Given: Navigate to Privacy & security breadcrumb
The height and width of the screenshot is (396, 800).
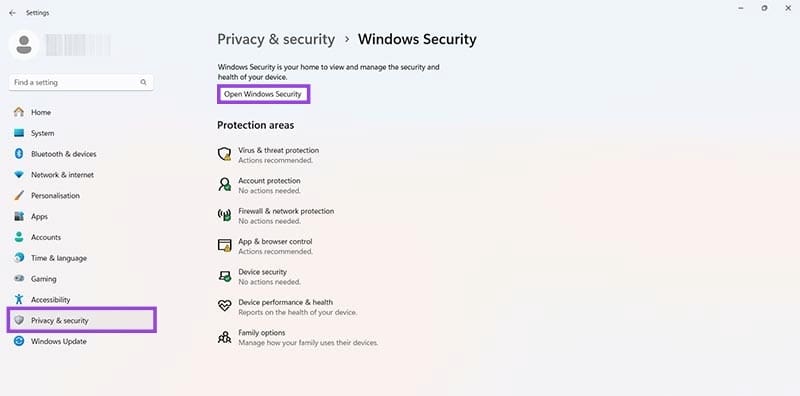Looking at the screenshot, I should click(276, 39).
